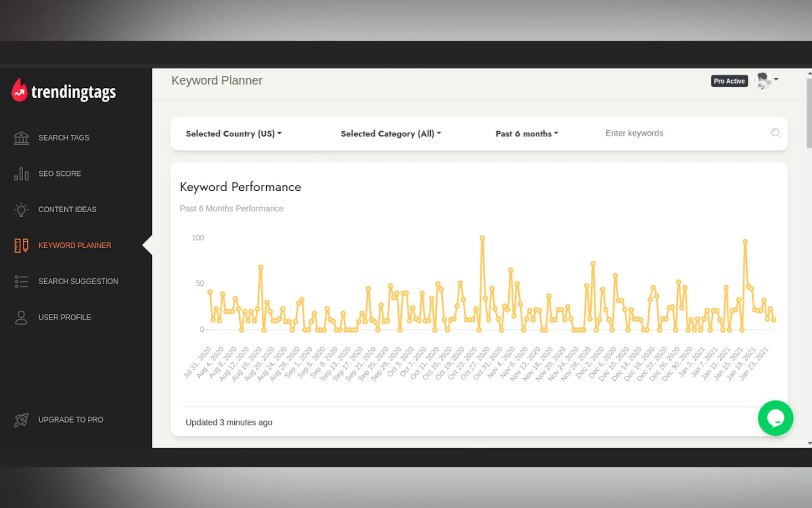812x508 pixels.
Task: Click the trendingtags flame logo
Action: tap(19, 90)
